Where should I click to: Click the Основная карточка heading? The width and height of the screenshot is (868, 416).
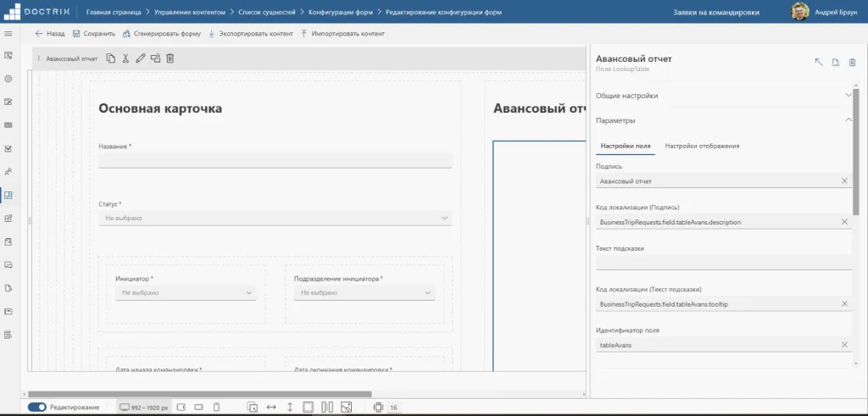coord(160,108)
